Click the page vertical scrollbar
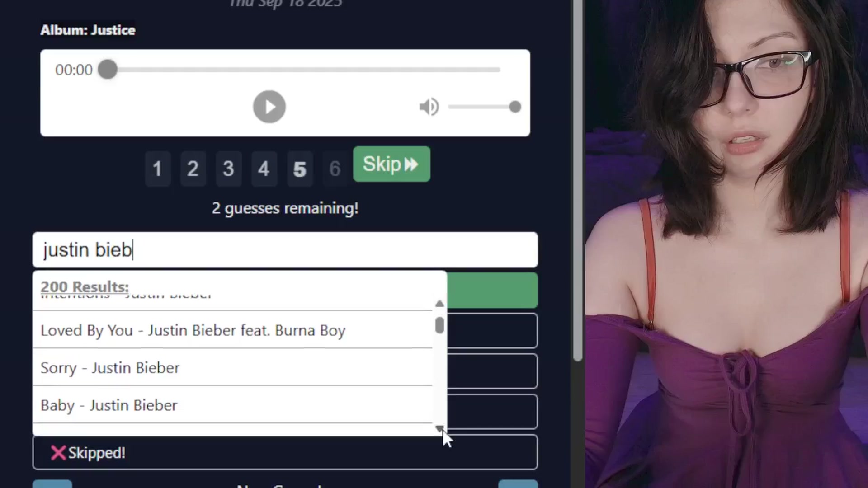The height and width of the screenshot is (488, 868). pyautogui.click(x=577, y=181)
